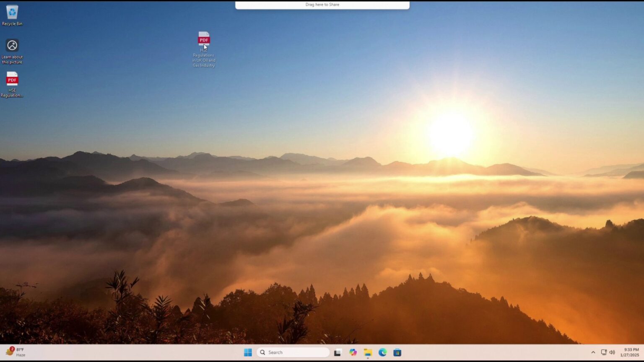Viewport: 644px width, 362px height.
Task: Launch Copilot from the taskbar
Action: click(x=353, y=352)
